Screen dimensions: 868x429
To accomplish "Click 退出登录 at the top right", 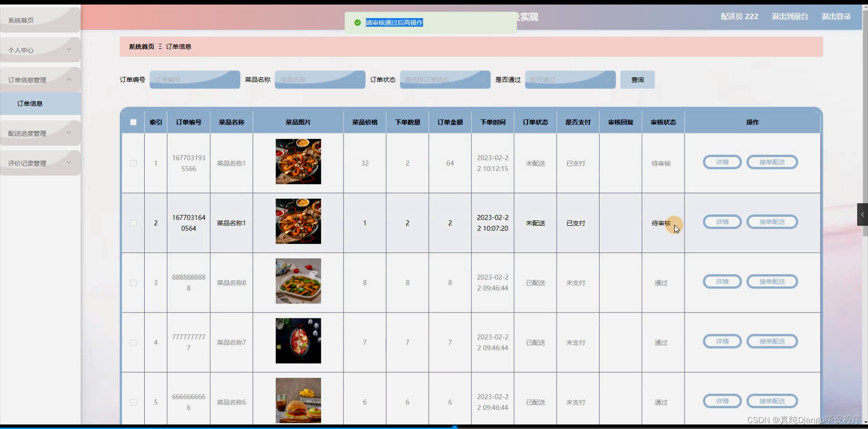I will pos(835,16).
